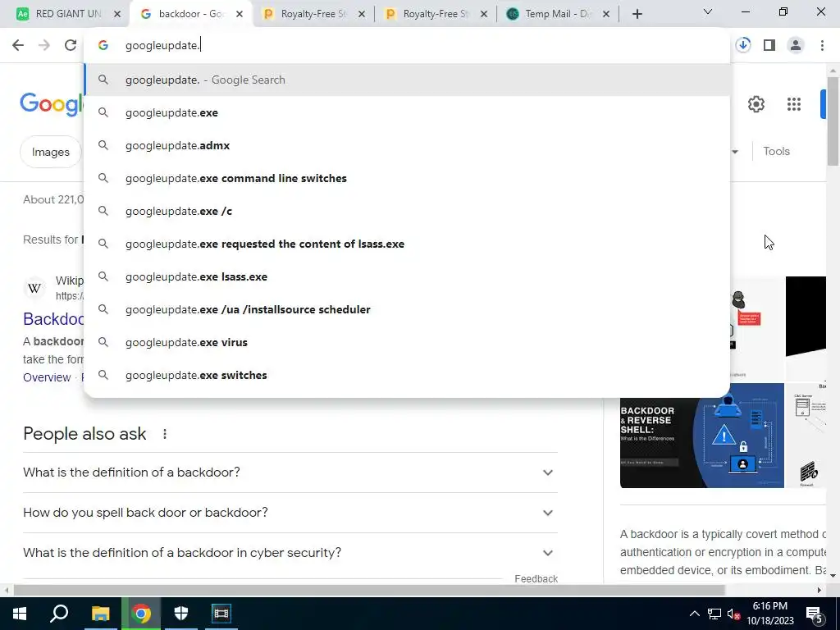The image size is (840, 630).
Task: Select the 'googleupdate.exe lsass.exe' suggestion
Action: pyautogui.click(x=407, y=276)
